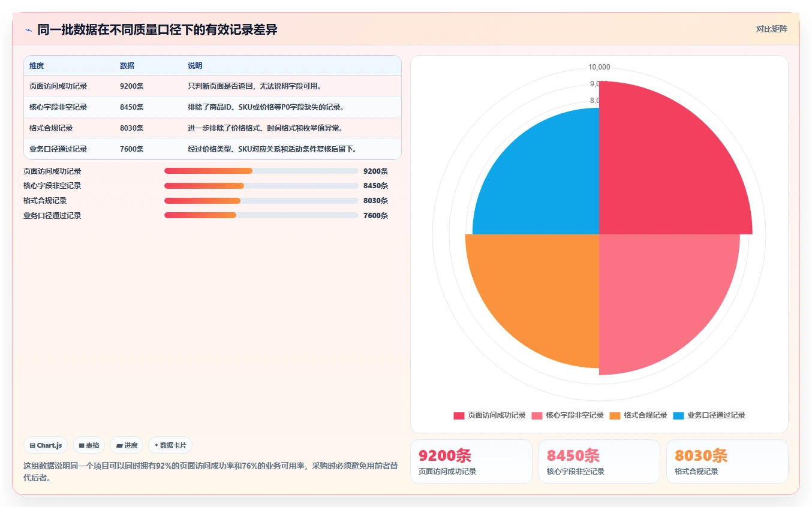Click description 进一步排除了价格格式

(x=266, y=128)
